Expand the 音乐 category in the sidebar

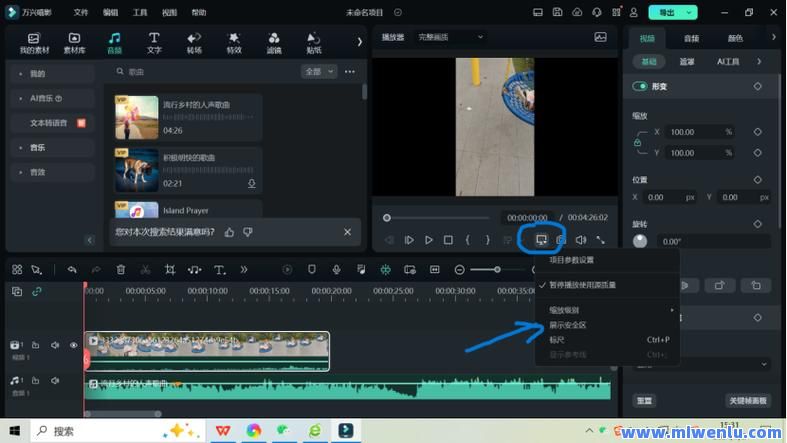click(37, 147)
